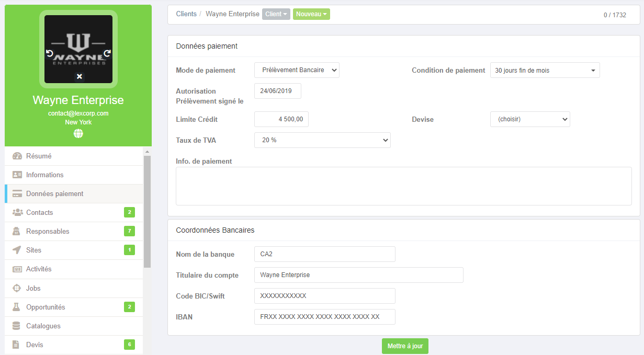Click the sidebar scrollbar up arrow
The height and width of the screenshot is (355, 644).
(148, 151)
